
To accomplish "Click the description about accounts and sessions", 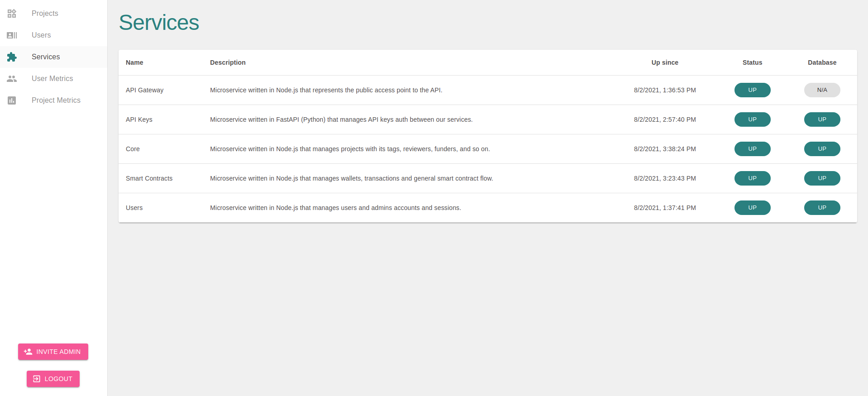I will 335,208.
